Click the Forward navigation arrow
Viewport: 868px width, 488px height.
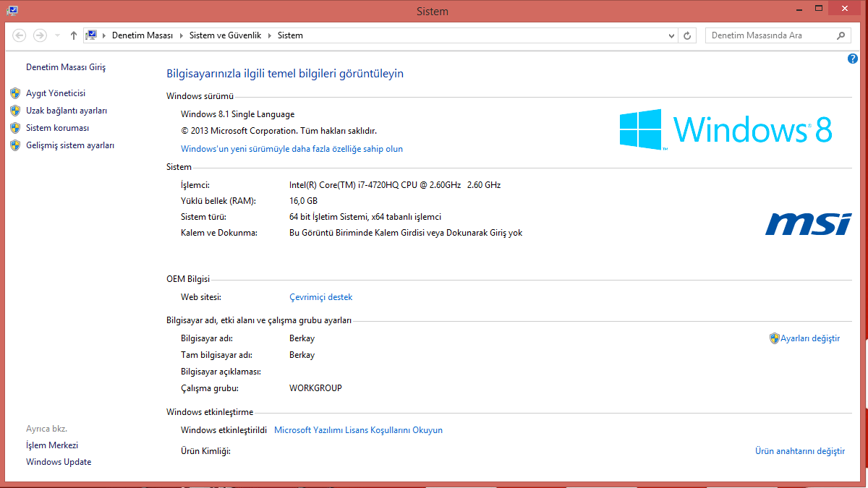(40, 35)
